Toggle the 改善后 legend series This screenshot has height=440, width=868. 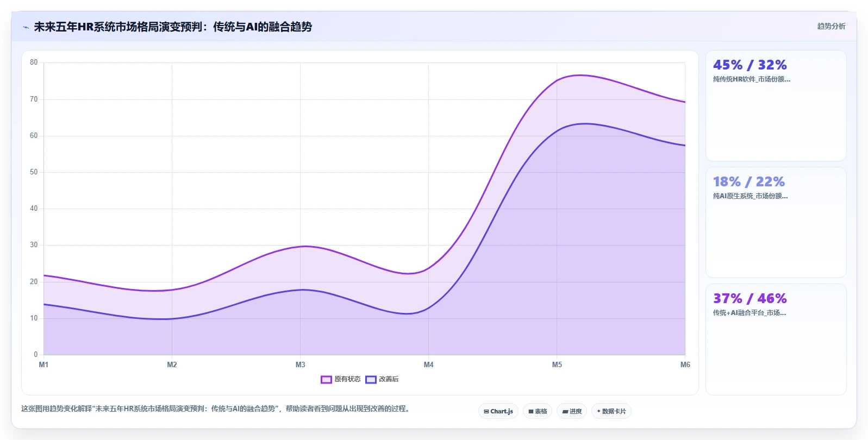(382, 379)
